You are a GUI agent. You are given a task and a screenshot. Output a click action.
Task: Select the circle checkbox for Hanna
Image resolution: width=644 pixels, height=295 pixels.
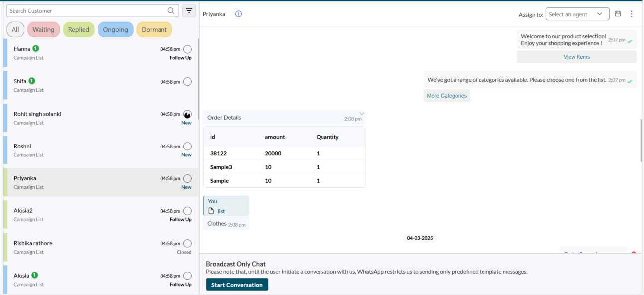[x=187, y=49]
